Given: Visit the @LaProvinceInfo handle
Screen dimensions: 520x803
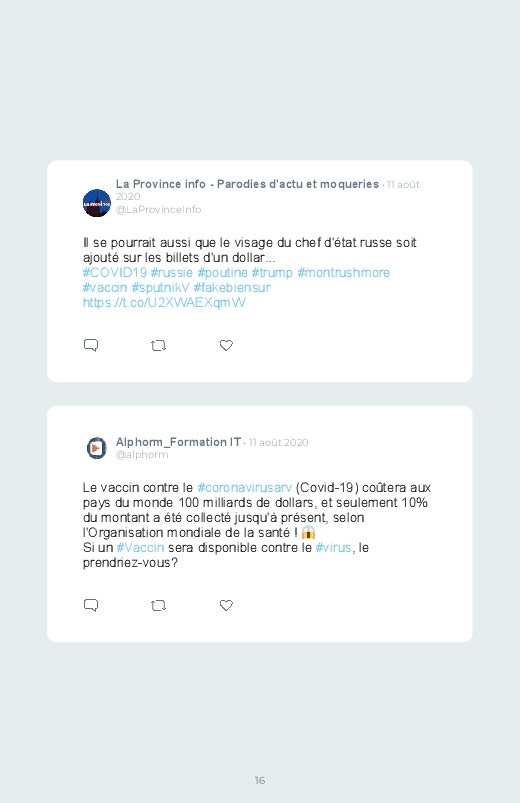Looking at the screenshot, I should [158, 209].
